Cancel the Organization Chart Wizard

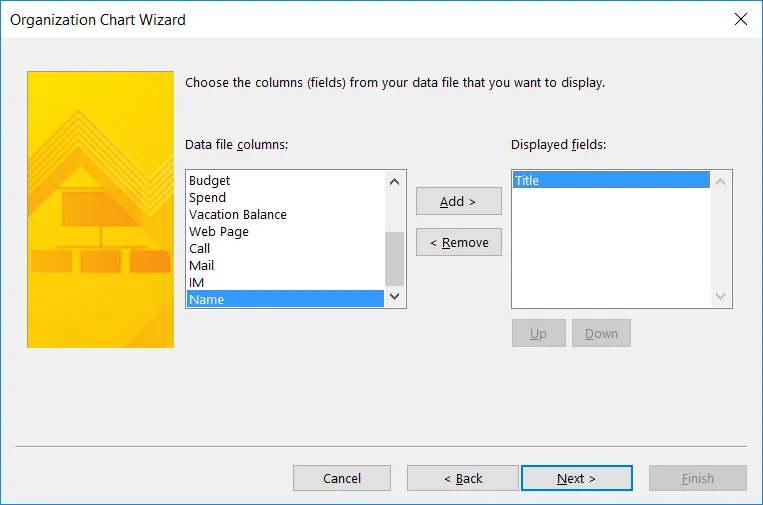coord(342,478)
